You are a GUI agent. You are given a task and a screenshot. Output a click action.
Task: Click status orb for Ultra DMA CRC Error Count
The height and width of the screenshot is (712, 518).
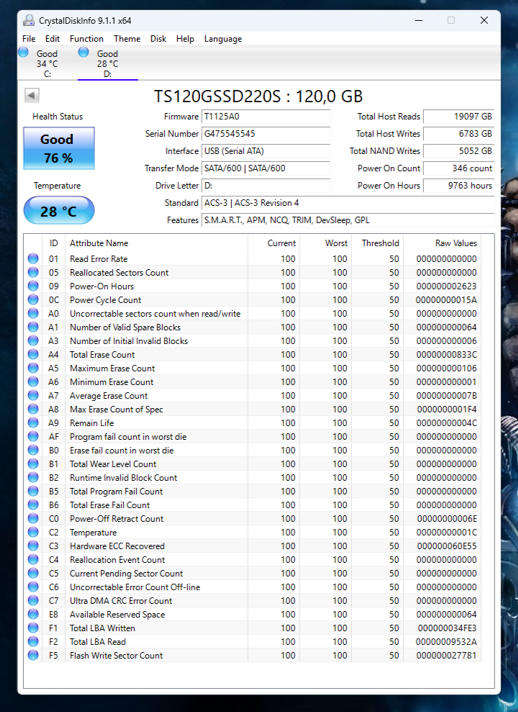(33, 601)
